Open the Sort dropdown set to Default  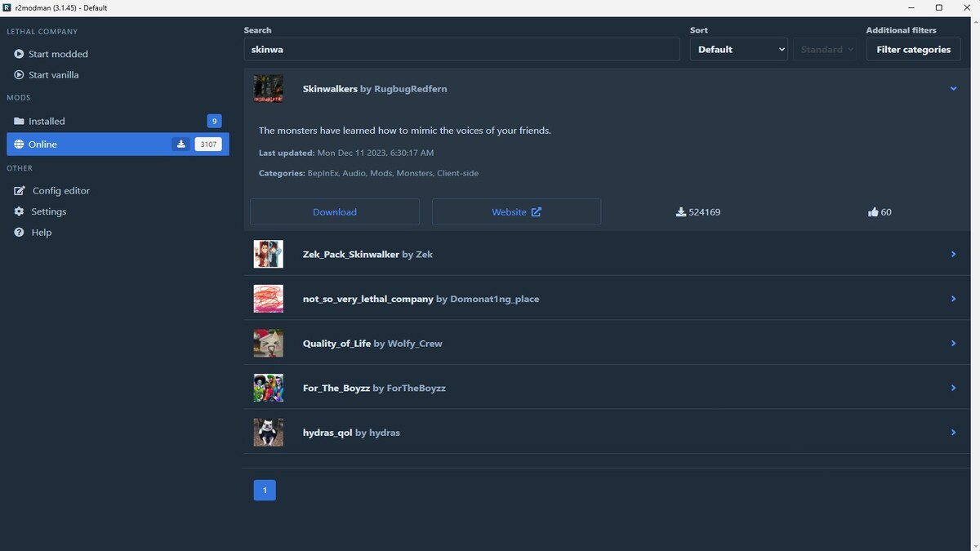738,50
